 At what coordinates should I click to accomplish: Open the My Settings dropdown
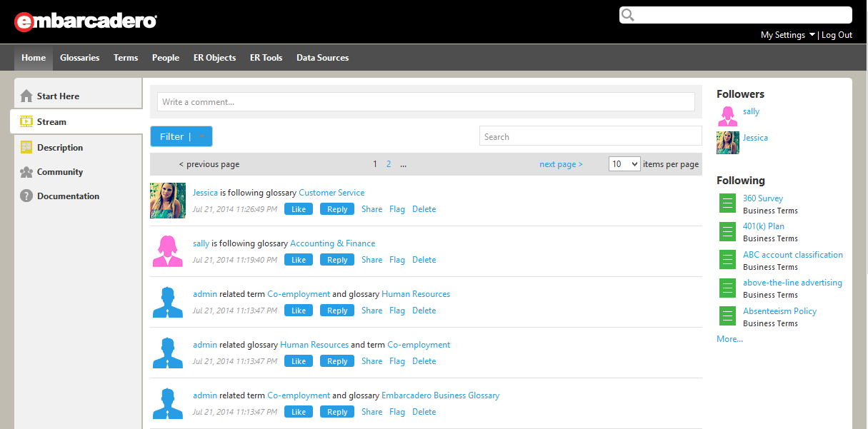pos(788,35)
